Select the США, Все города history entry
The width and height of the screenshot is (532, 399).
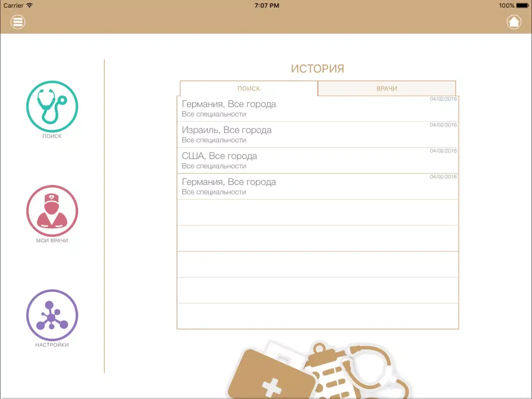pos(318,161)
